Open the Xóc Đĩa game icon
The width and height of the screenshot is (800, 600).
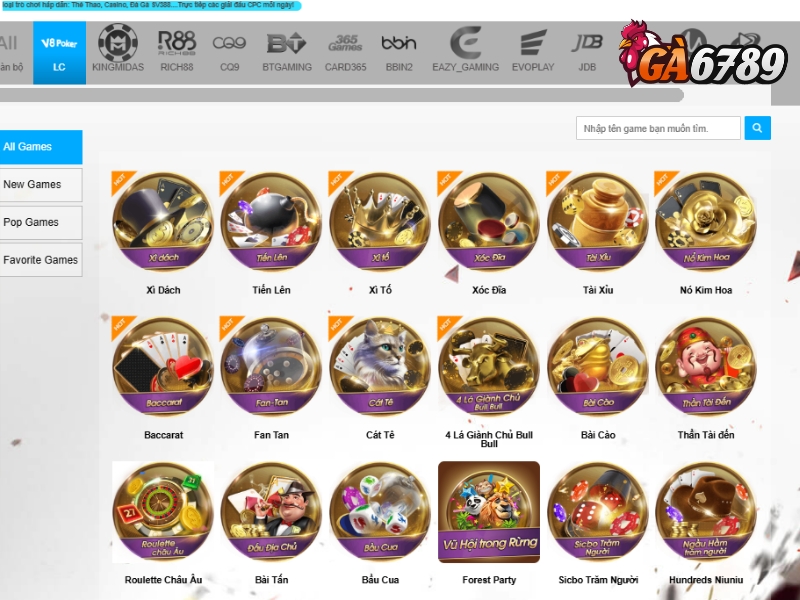point(489,222)
